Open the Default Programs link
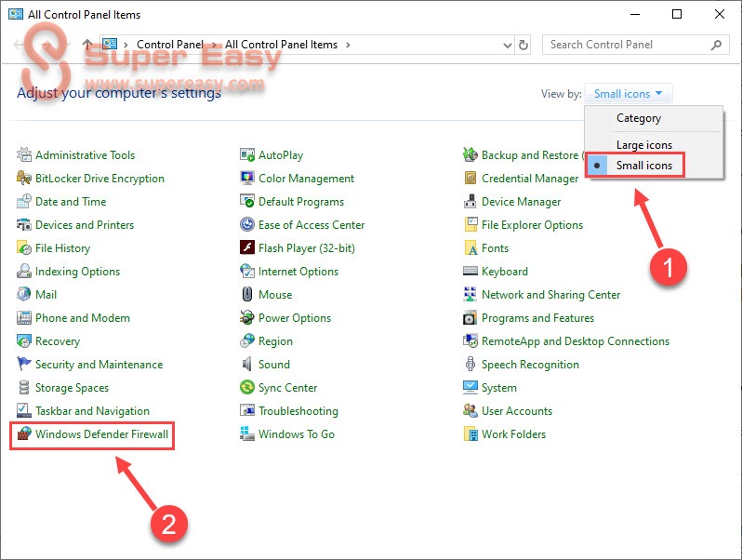Viewport: 742px width, 560px height. tap(301, 202)
